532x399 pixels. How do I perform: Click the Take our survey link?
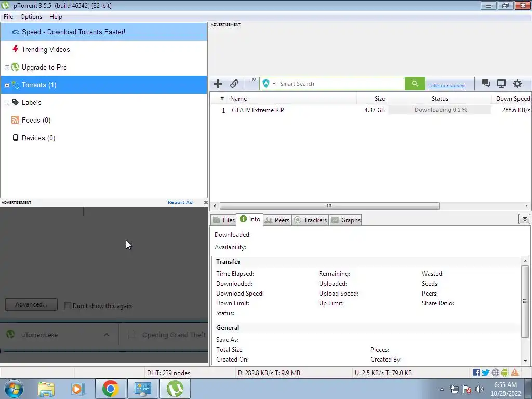coord(446,86)
